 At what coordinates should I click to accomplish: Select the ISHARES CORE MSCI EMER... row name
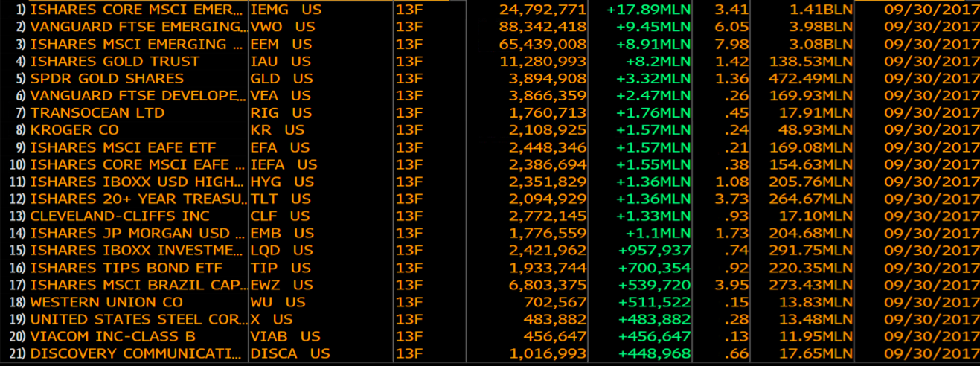pos(136,10)
